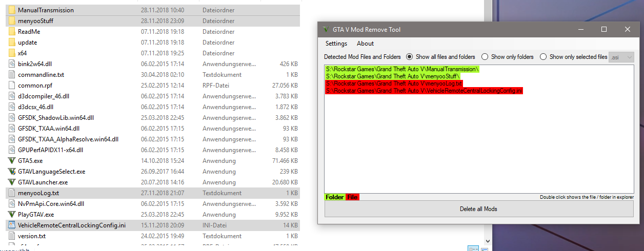Click the GTAVLauncher.exe icon
This screenshot has height=251, width=644.
pos(12,182)
